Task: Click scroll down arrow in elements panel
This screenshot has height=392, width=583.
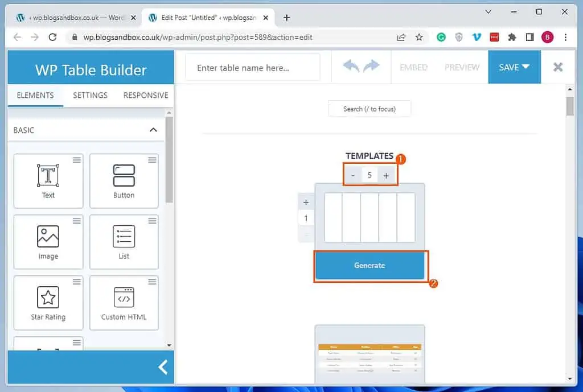Action: [169, 345]
